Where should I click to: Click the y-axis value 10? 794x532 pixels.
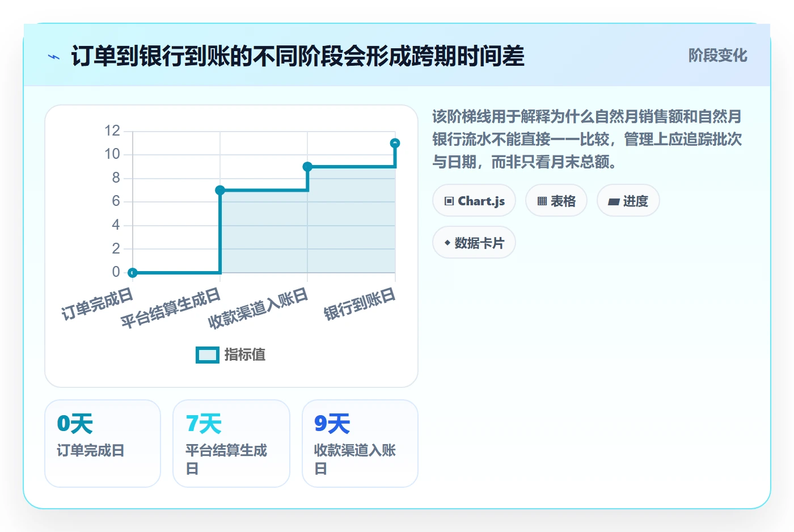coord(112,154)
